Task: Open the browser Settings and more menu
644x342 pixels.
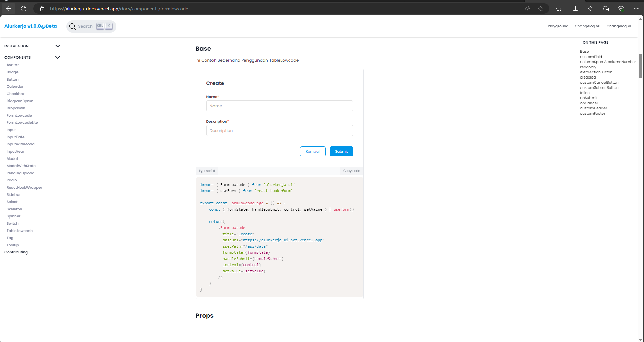Action: tap(636, 9)
